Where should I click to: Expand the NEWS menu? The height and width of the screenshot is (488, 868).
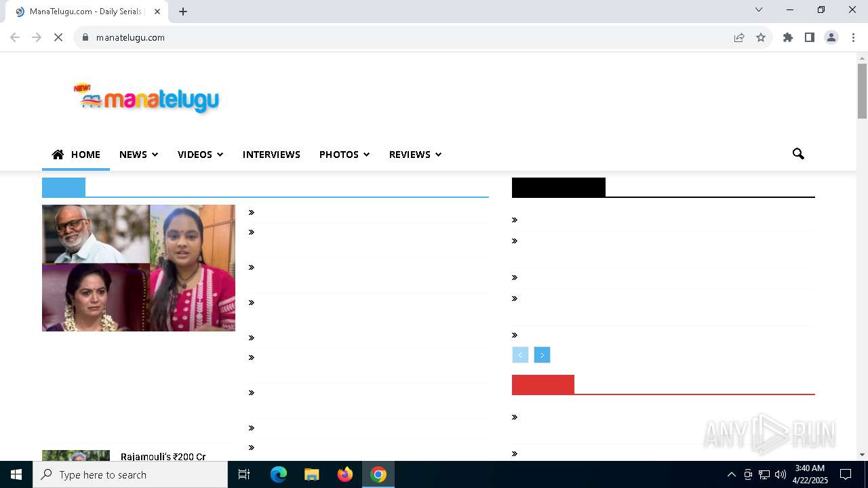[138, 155]
